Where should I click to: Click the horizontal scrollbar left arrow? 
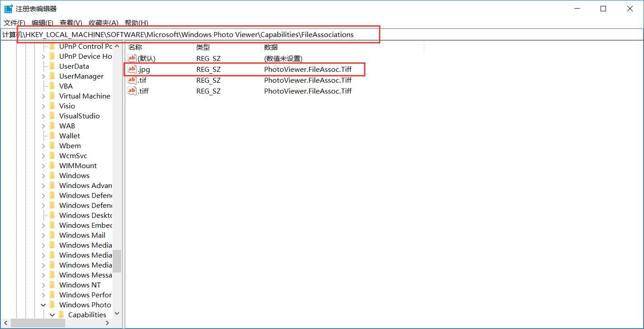[6, 323]
